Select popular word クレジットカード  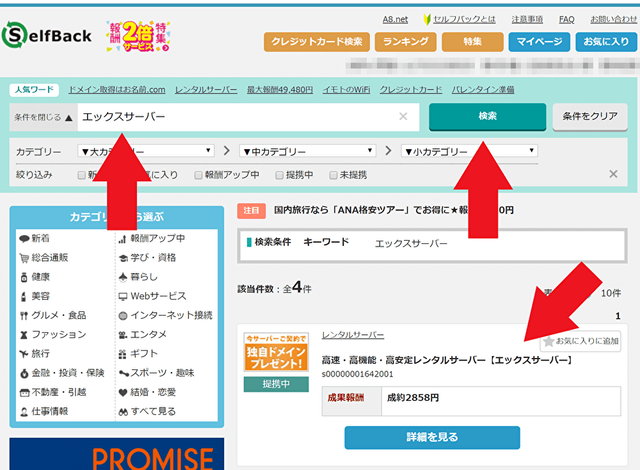pyautogui.click(x=411, y=90)
